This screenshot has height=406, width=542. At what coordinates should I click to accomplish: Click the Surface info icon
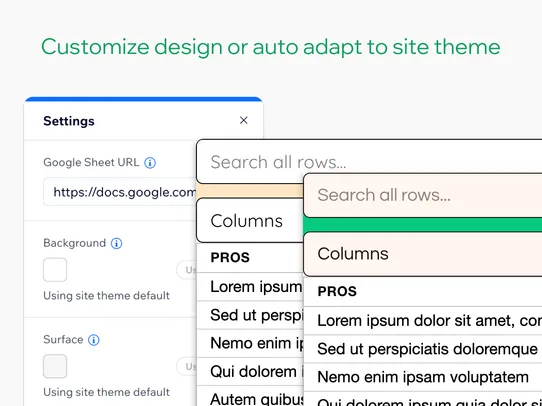(x=94, y=340)
